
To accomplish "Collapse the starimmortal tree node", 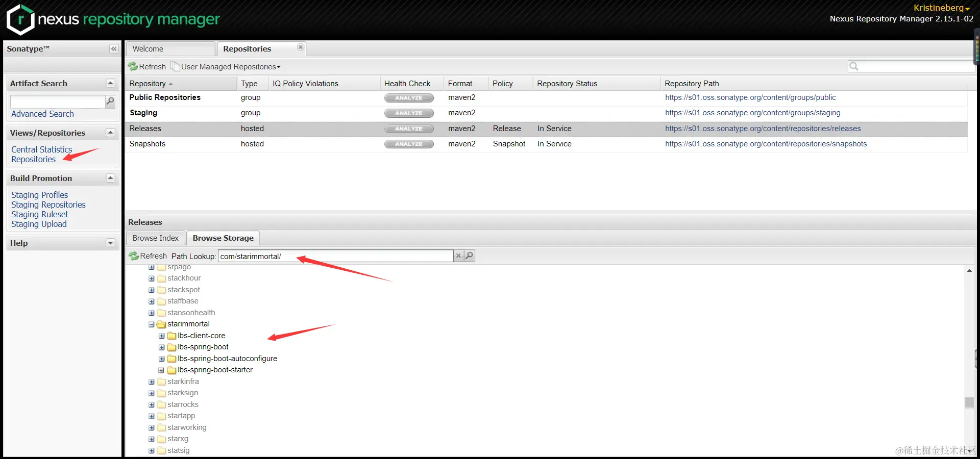I will pos(152,324).
